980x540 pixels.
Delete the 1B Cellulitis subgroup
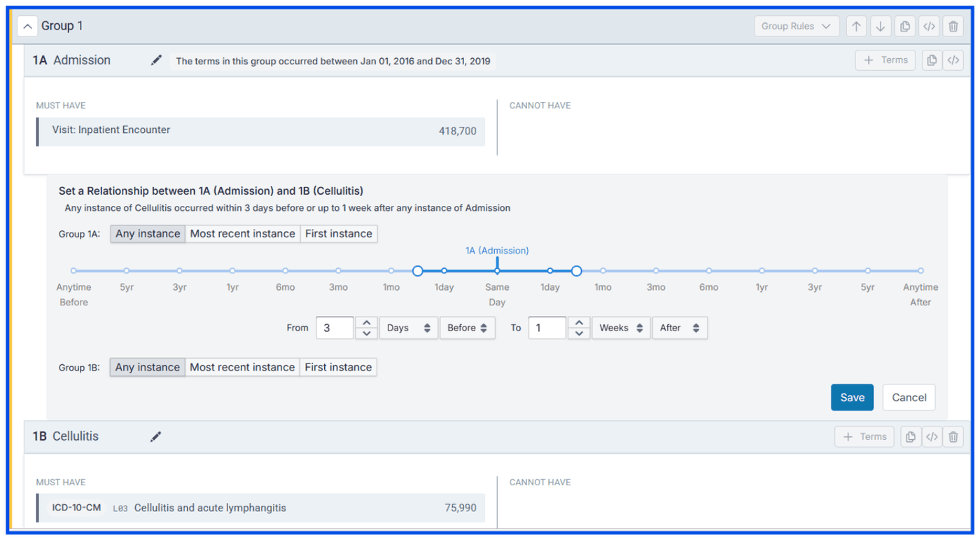click(x=953, y=437)
